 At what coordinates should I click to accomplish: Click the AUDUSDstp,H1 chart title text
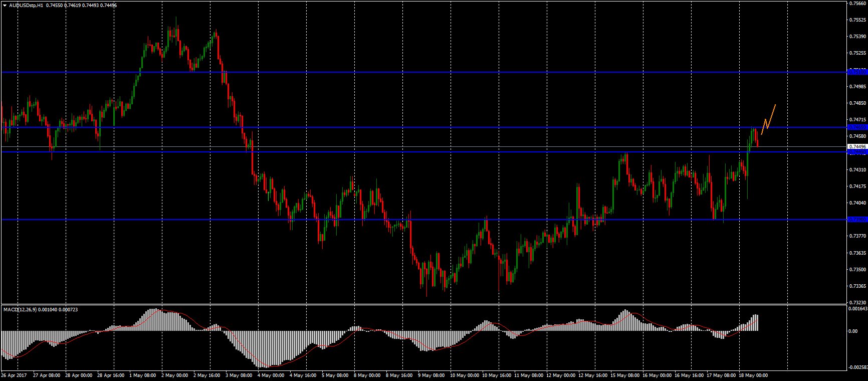26,5
